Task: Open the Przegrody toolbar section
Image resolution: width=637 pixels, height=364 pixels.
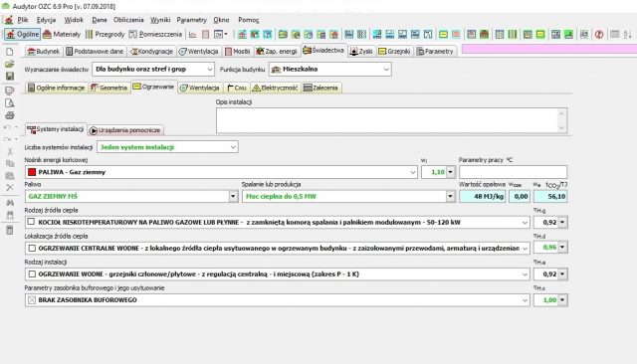Action: [x=106, y=35]
